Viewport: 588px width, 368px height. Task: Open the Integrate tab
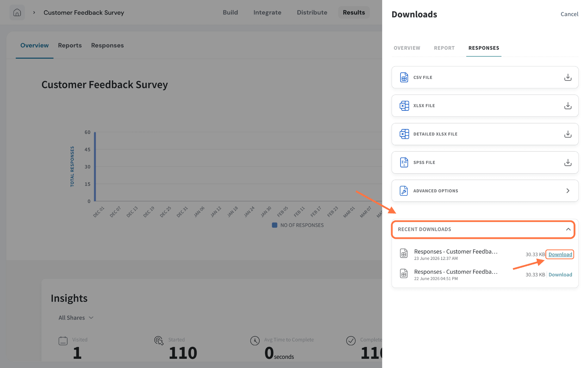[267, 12]
